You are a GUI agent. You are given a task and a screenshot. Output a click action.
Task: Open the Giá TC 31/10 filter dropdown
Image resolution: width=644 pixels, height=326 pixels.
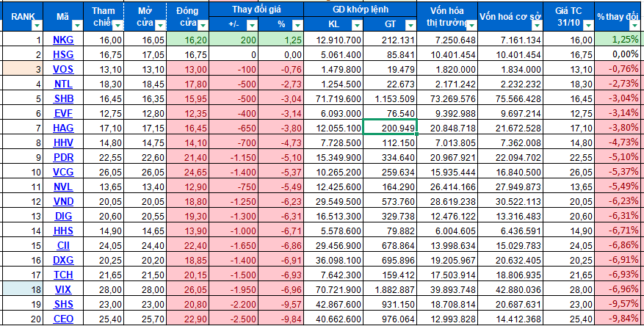point(588,26)
